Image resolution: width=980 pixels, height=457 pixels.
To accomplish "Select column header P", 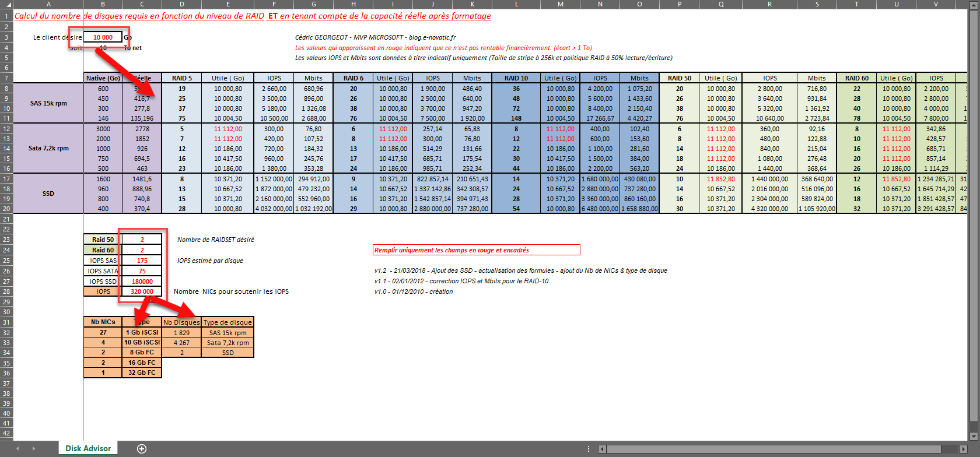I will tap(680, 4).
